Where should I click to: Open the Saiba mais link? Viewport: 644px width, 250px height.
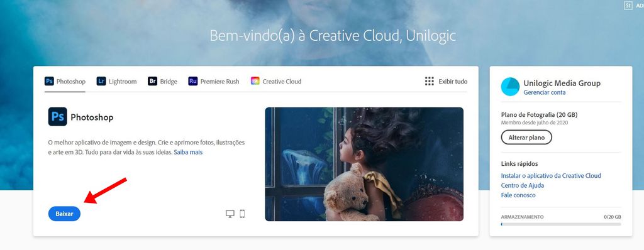tap(188, 152)
